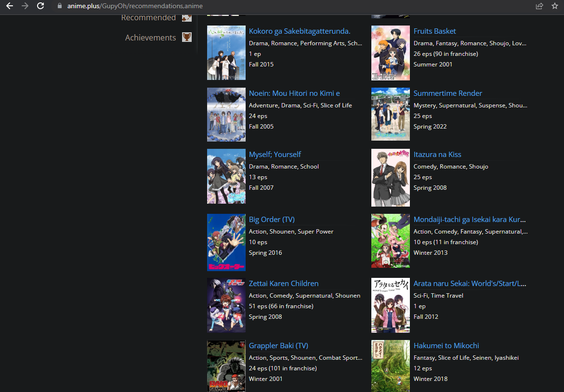This screenshot has width=564, height=392.
Task: Open the Achievements sidebar section
Action: point(150,38)
